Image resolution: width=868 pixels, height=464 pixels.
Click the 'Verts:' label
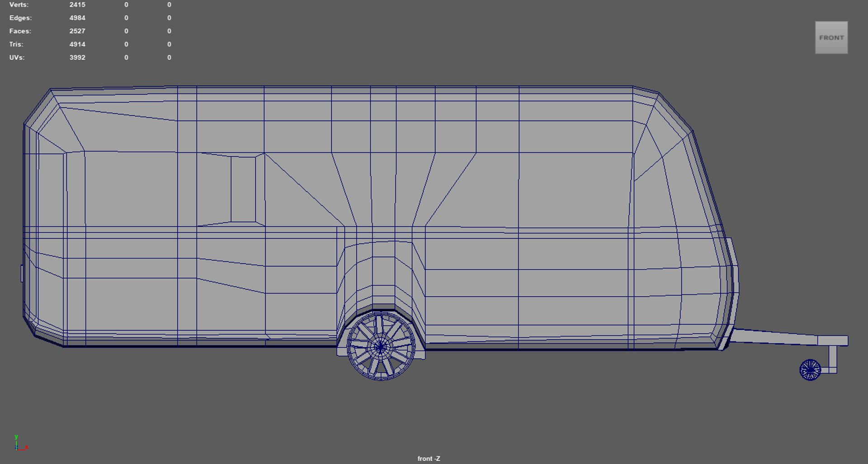coord(19,5)
